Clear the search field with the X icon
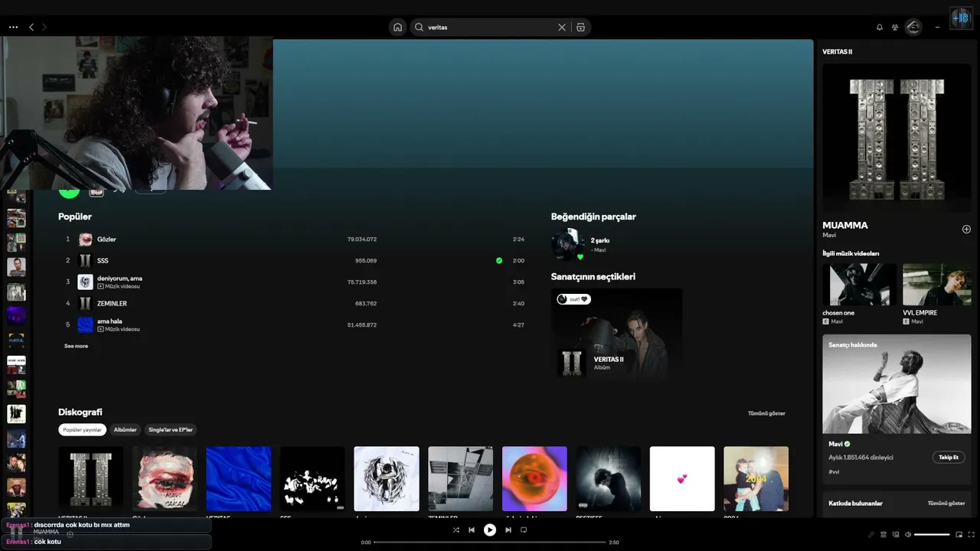The image size is (980, 551). 562,27
